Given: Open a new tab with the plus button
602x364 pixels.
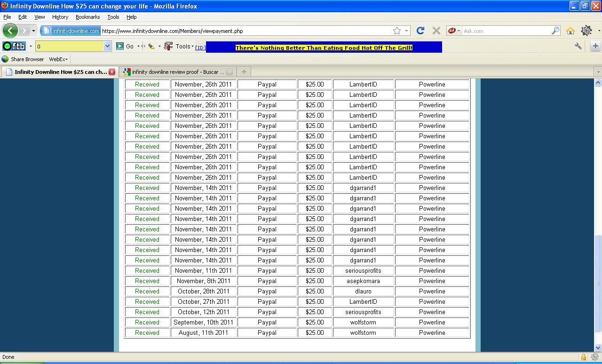Looking at the screenshot, I should (244, 72).
